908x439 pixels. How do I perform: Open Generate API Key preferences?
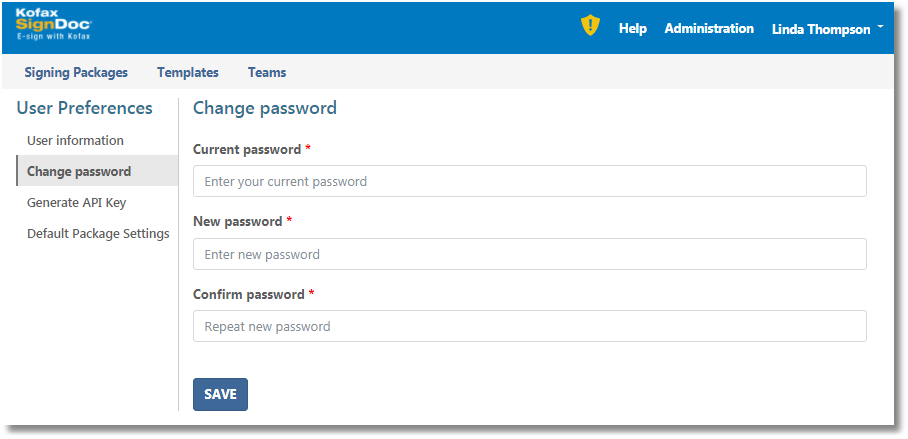[x=77, y=202]
